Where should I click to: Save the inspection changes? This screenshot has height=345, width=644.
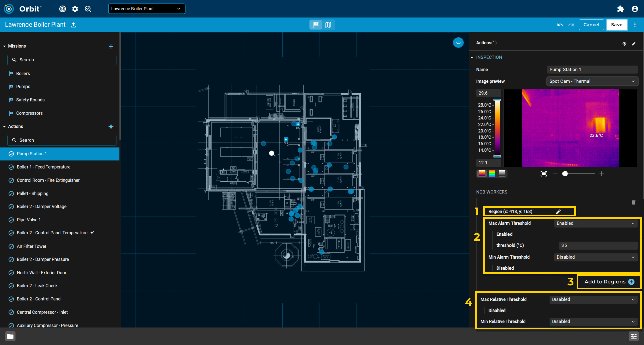pos(616,24)
